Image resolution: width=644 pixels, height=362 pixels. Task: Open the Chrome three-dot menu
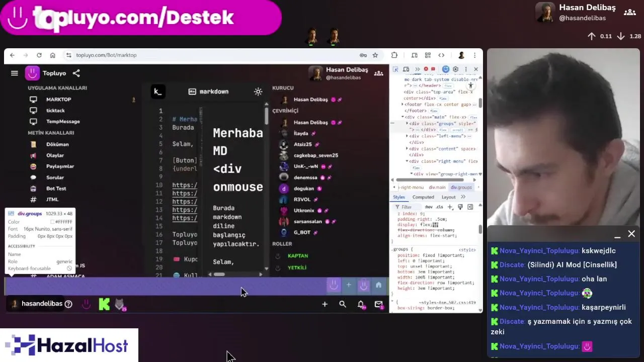click(x=474, y=55)
